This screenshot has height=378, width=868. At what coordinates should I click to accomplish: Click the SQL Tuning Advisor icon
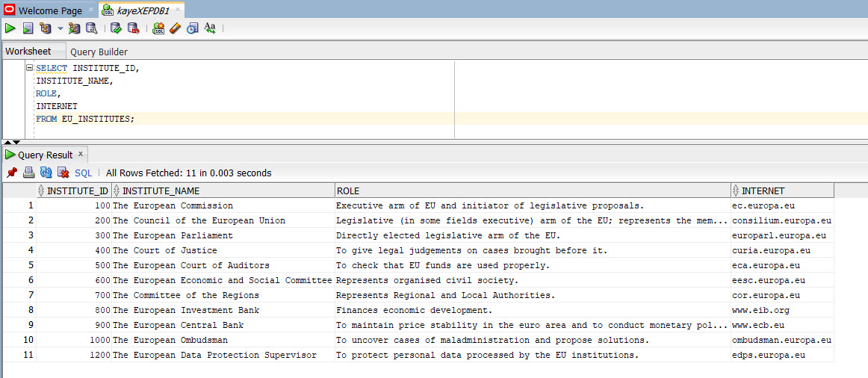tap(91, 28)
